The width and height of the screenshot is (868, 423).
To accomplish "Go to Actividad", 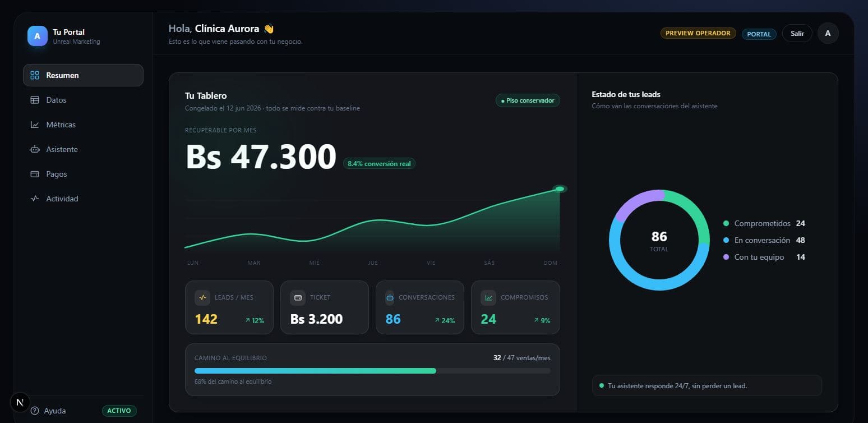I will click(83, 199).
